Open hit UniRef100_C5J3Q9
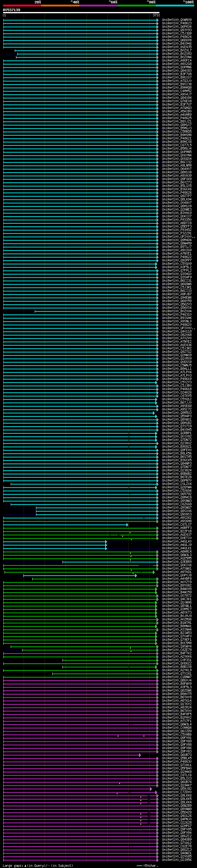 coord(177,33)
